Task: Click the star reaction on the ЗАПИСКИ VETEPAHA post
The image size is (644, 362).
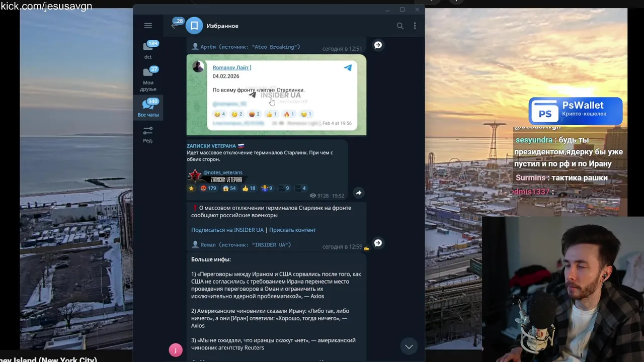Action: [x=191, y=188]
